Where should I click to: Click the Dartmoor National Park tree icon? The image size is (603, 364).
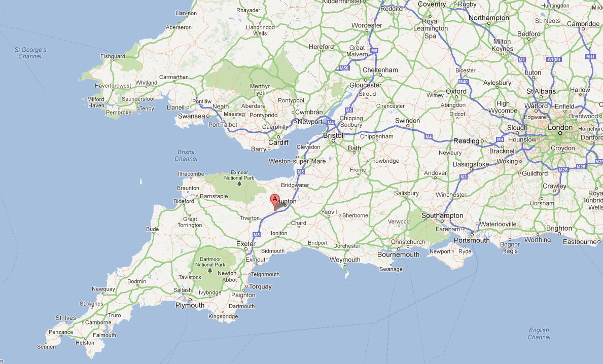click(209, 271)
